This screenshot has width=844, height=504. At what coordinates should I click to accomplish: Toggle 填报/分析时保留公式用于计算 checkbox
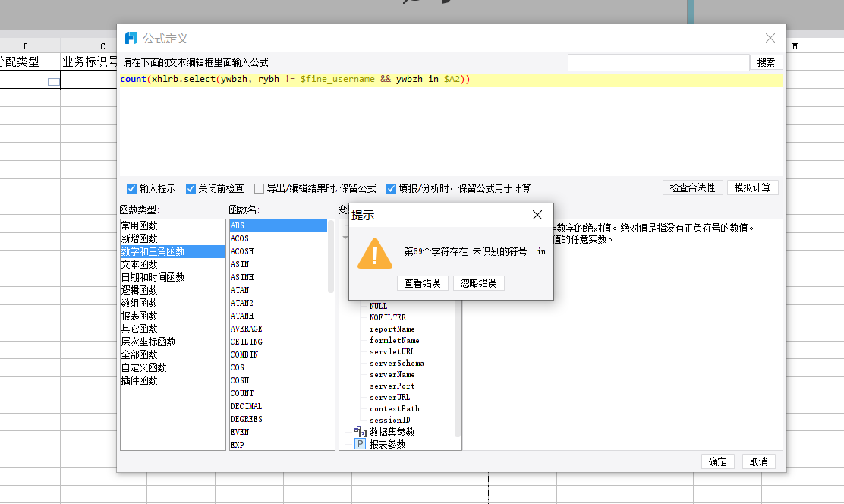click(392, 188)
